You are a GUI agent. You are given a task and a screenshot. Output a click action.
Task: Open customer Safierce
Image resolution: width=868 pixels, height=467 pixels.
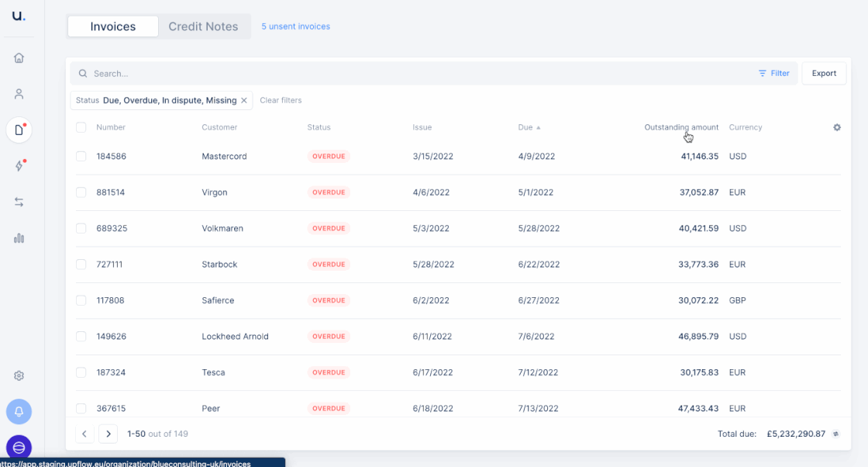click(218, 300)
